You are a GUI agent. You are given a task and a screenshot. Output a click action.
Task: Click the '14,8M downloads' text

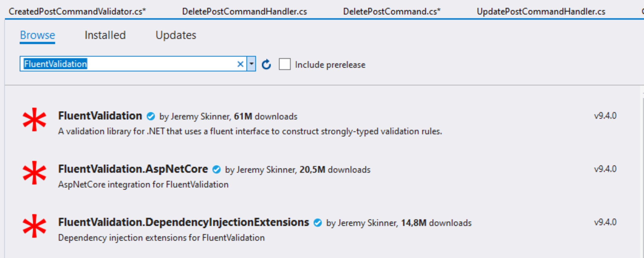436,223
